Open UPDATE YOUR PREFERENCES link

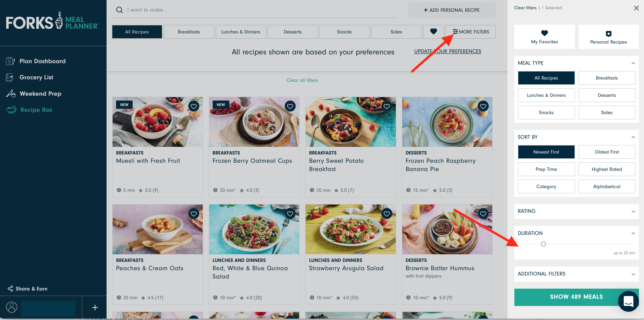coord(447,51)
